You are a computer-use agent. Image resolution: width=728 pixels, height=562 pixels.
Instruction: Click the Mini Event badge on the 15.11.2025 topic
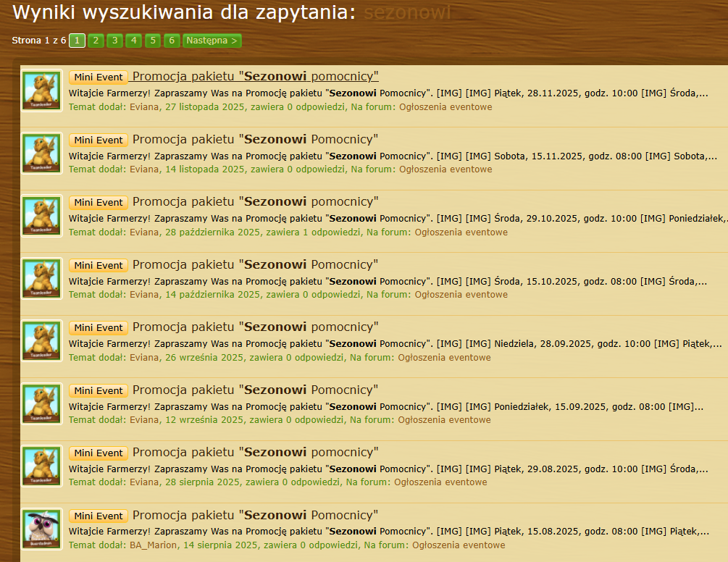[x=99, y=140]
